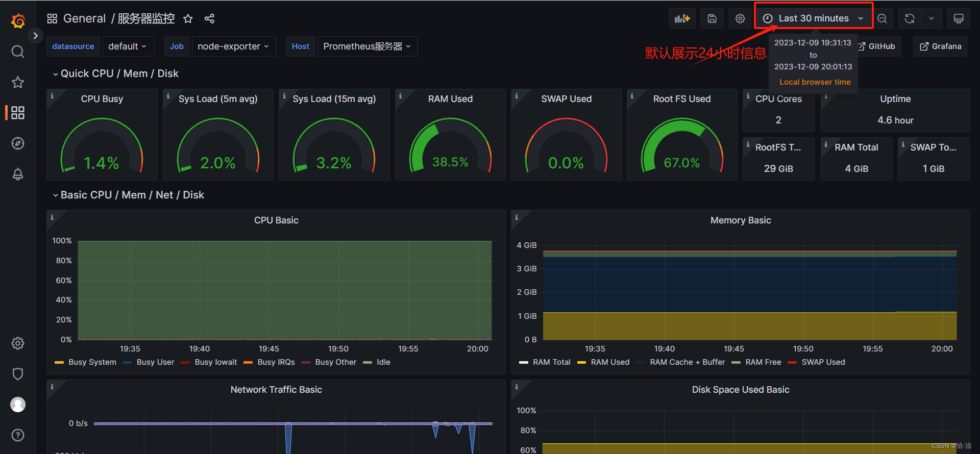This screenshot has height=454, width=980.
Task: Click the Sys Load (15m avg) panel title
Action: [334, 99]
